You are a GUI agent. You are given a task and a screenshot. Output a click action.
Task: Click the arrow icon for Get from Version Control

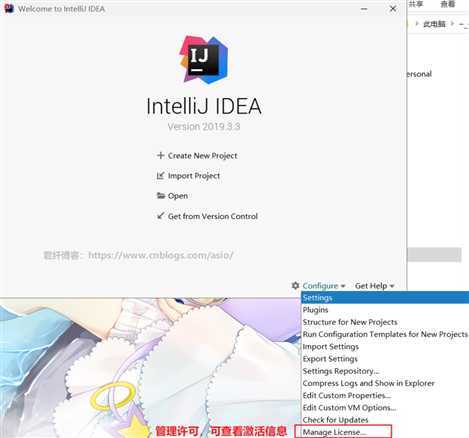(x=161, y=216)
